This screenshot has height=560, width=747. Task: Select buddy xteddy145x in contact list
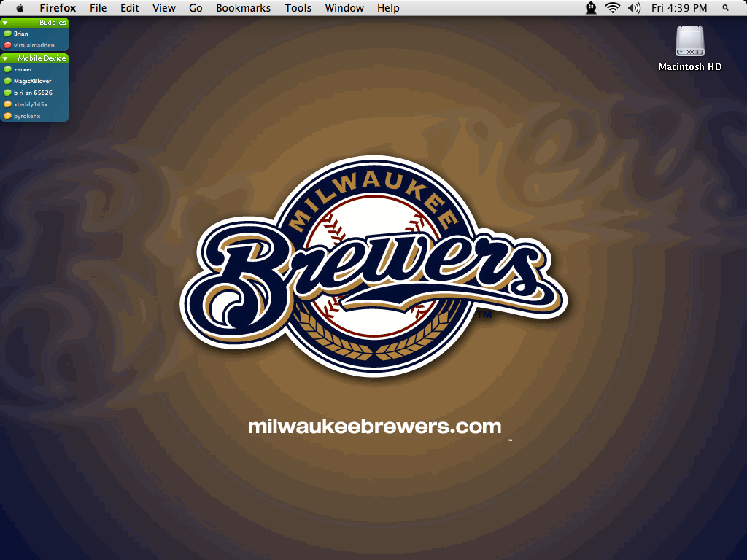(34, 104)
